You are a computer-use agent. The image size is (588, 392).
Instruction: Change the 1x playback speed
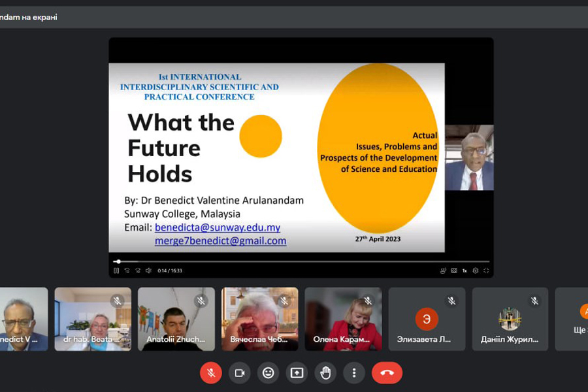click(x=465, y=270)
